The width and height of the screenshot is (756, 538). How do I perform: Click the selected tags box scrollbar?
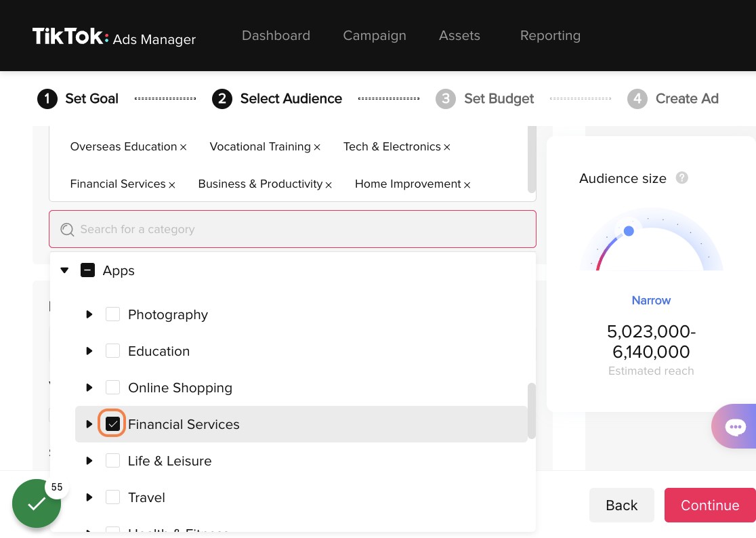(x=532, y=159)
